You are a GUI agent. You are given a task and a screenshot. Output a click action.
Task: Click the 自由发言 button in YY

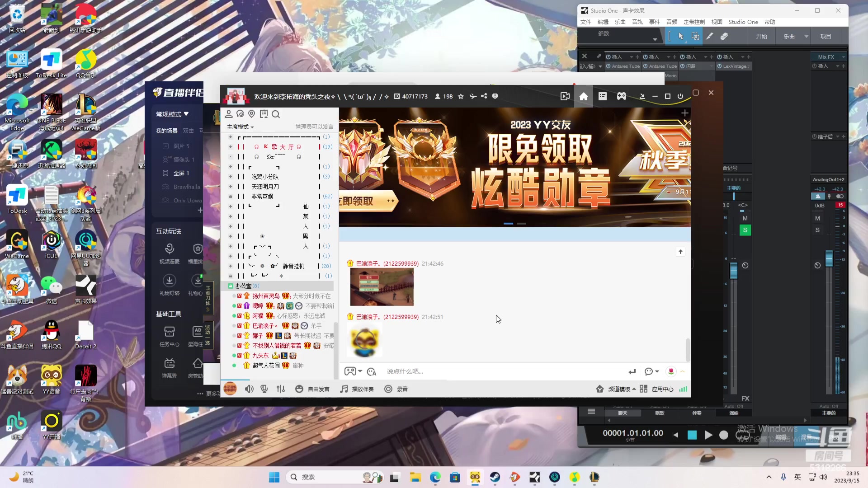312,389
